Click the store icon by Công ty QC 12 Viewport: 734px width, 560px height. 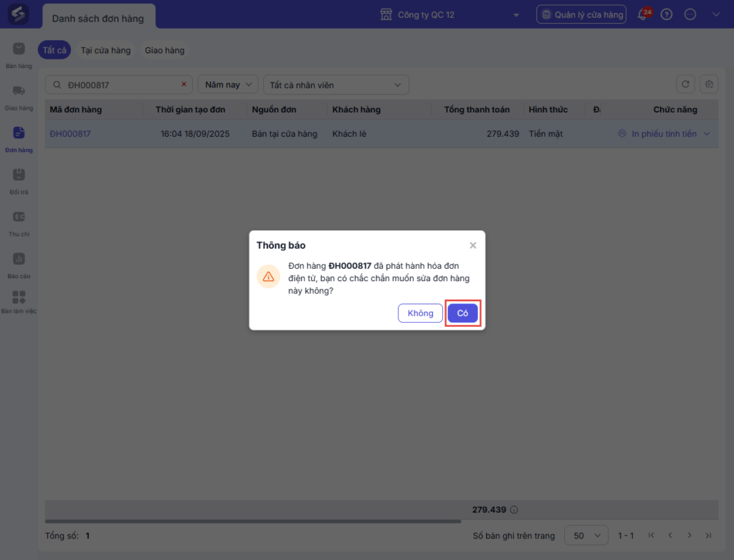tap(386, 14)
